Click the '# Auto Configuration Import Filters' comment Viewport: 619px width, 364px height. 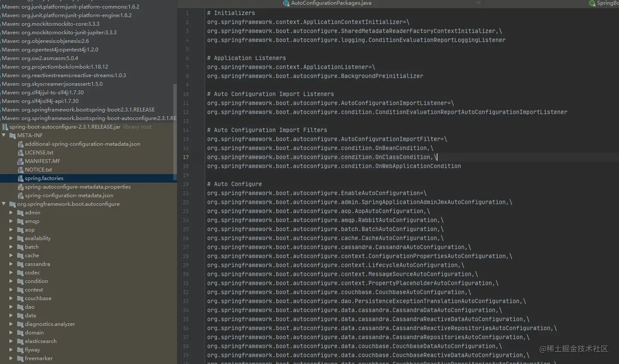click(x=267, y=130)
